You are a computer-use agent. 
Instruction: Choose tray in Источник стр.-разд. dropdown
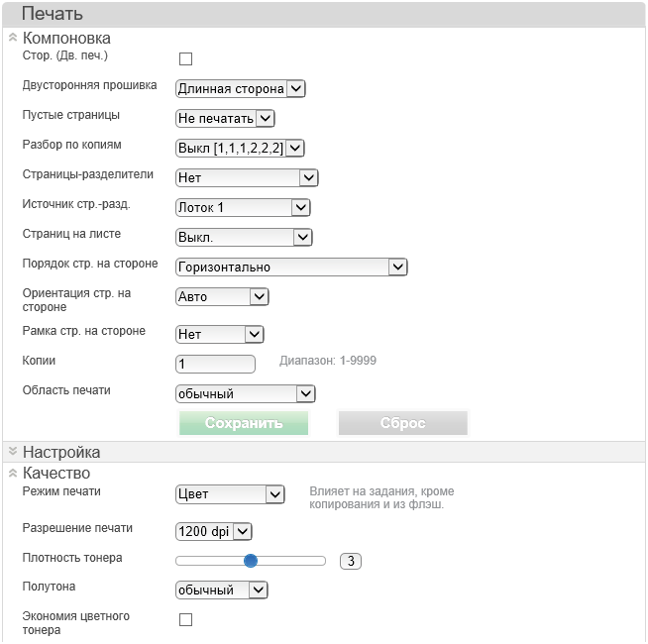click(x=243, y=208)
